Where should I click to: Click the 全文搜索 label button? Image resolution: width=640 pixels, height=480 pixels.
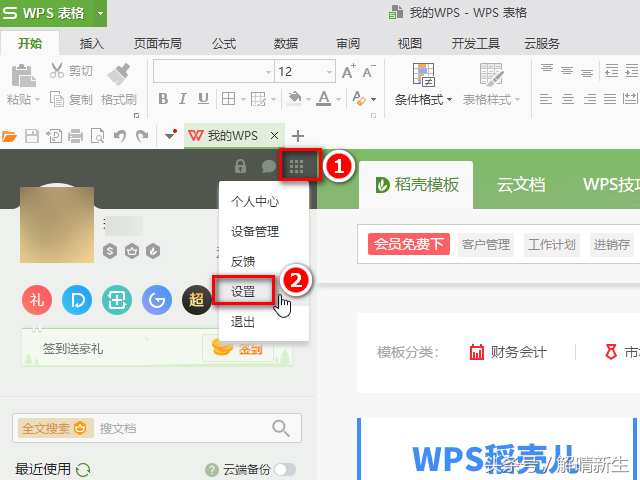[56, 428]
